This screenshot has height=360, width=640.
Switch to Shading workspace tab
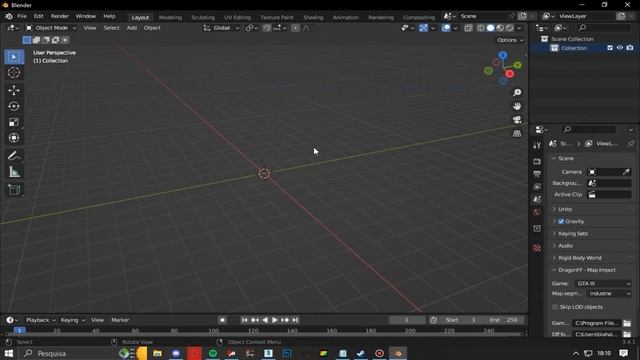(313, 18)
